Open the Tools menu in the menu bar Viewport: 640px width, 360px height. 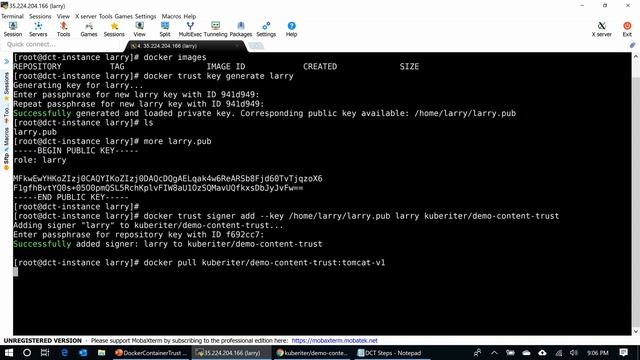pos(105,16)
